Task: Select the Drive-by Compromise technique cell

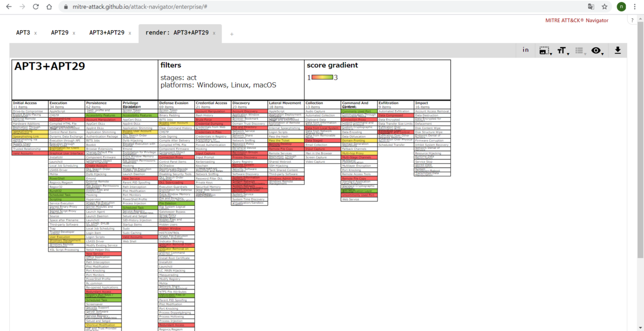Action: coord(30,111)
